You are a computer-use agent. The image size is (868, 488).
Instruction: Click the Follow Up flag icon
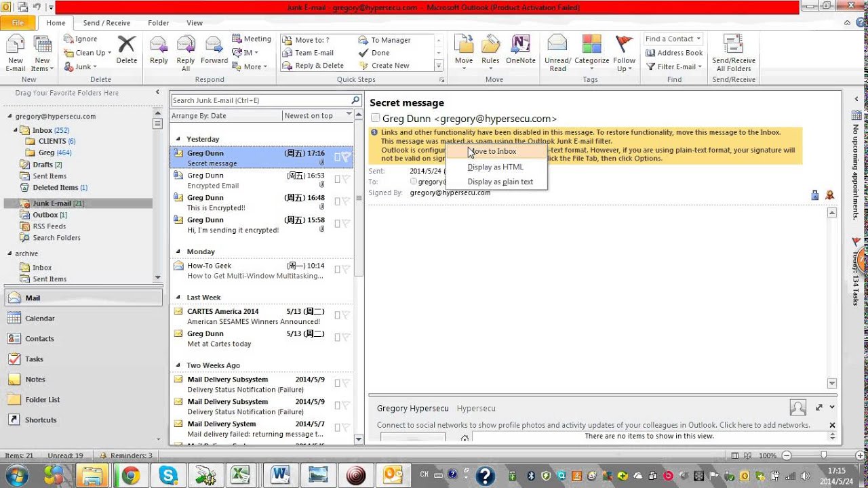coord(624,45)
